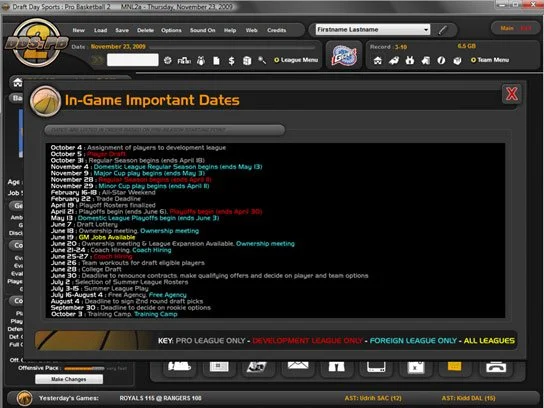Click the basketball icon in news ticker
The width and height of the screenshot is (544, 408).
24,398
